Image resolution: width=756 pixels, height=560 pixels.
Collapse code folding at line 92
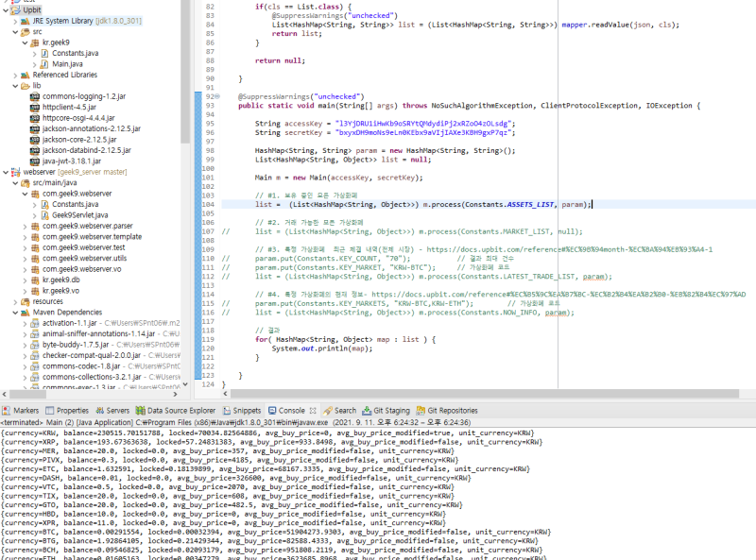(x=217, y=96)
